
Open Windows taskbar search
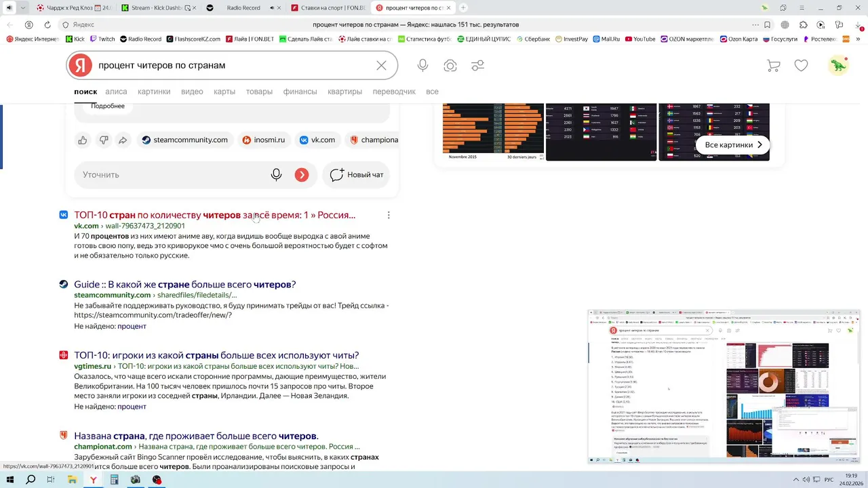(x=31, y=480)
